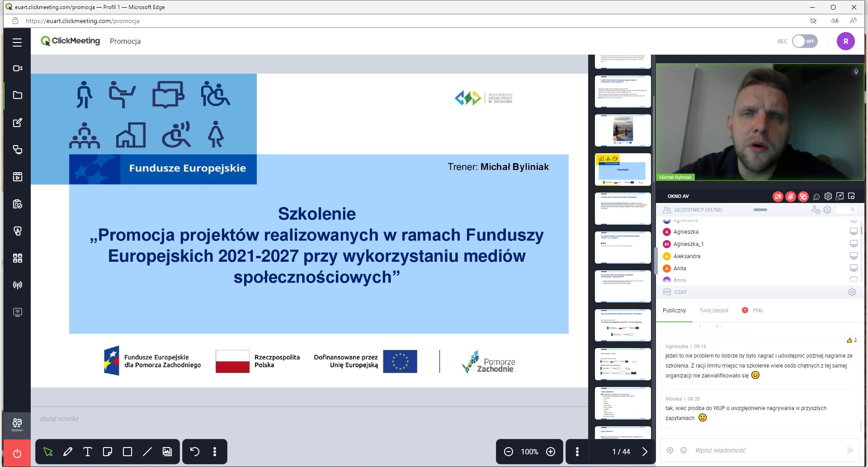This screenshot has height=467, width=868.
Task: Click the chat message input field
Action: 766,450
